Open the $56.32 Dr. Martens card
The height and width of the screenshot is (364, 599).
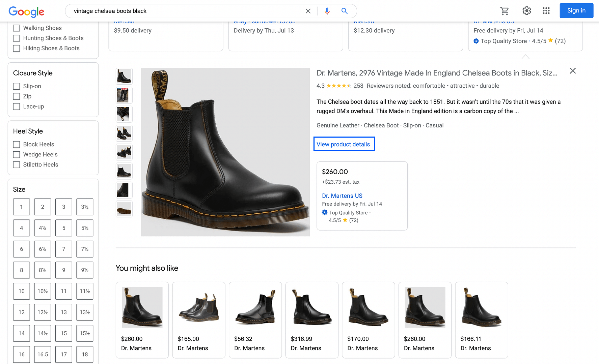[x=255, y=320]
